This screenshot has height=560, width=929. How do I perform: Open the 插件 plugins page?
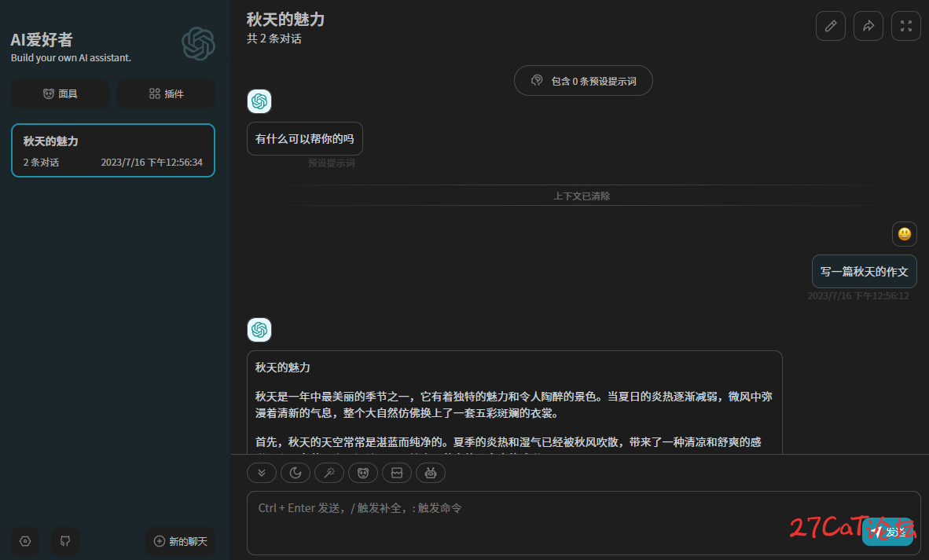(x=166, y=93)
